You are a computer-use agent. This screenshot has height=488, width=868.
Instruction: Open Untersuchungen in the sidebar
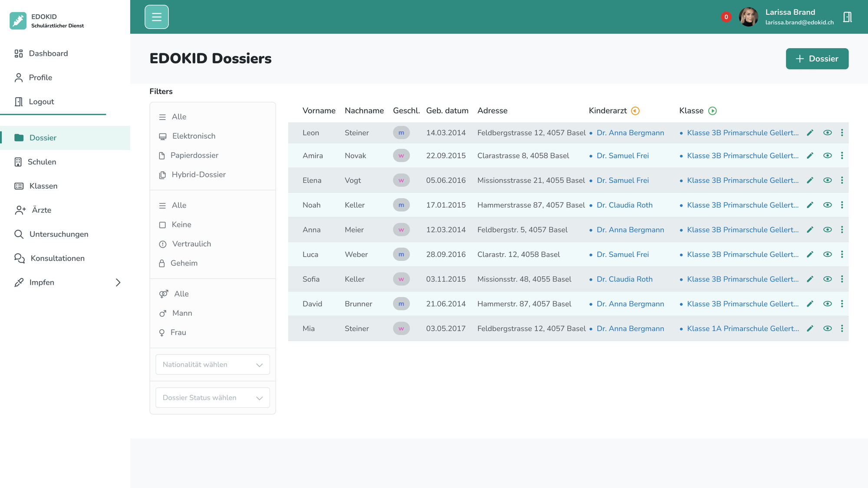pyautogui.click(x=65, y=234)
